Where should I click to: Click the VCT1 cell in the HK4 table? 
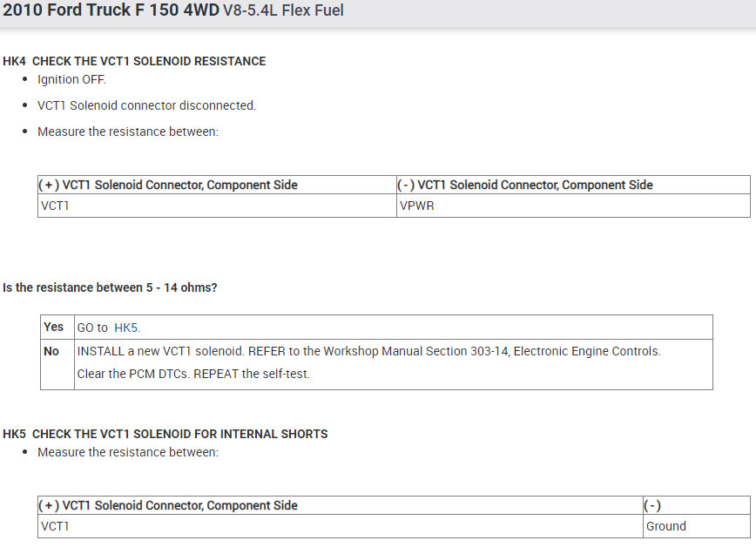[55, 206]
